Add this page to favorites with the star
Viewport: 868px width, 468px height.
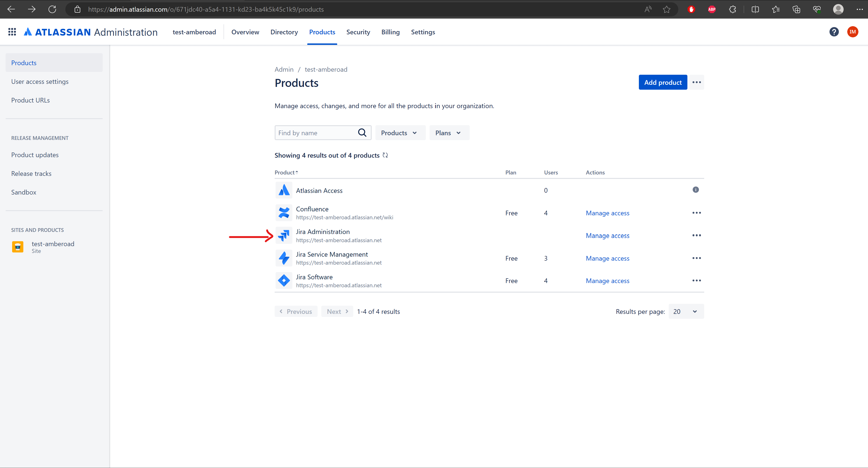666,9
